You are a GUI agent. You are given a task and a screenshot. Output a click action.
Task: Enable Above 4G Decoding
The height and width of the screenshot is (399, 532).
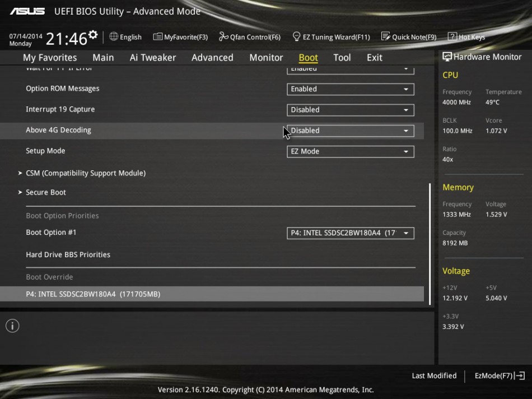(x=350, y=131)
